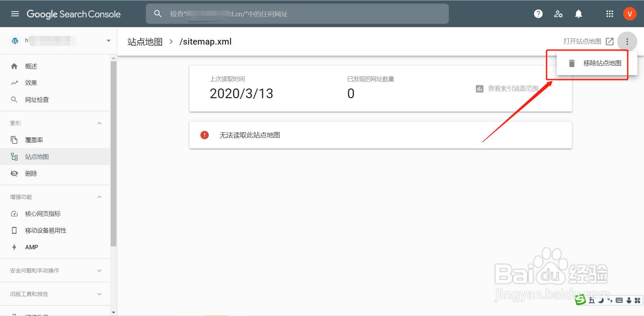The height and width of the screenshot is (316, 644).
Task: Click the speedometer icon beside 核心网页指标
Action: click(x=14, y=213)
